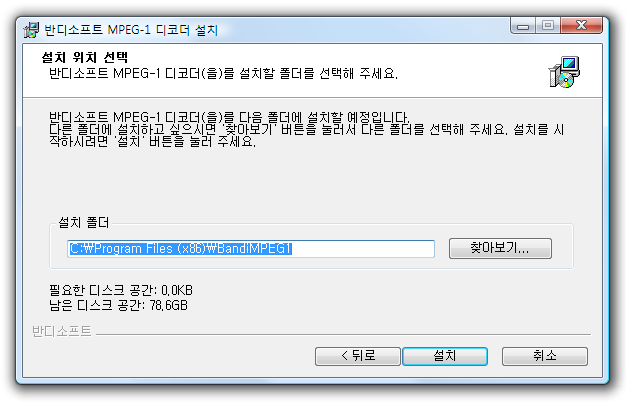The height and width of the screenshot is (402, 626).
Task: Click the header subtitle about selecting install folder
Action: point(223,73)
